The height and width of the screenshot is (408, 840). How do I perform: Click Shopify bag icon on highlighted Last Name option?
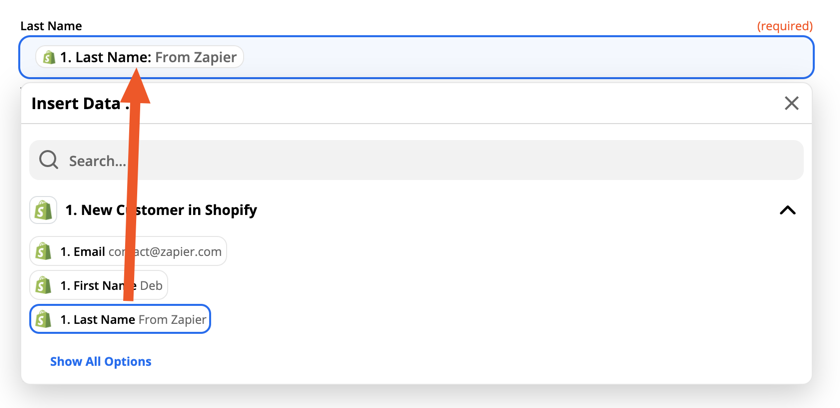pyautogui.click(x=43, y=320)
